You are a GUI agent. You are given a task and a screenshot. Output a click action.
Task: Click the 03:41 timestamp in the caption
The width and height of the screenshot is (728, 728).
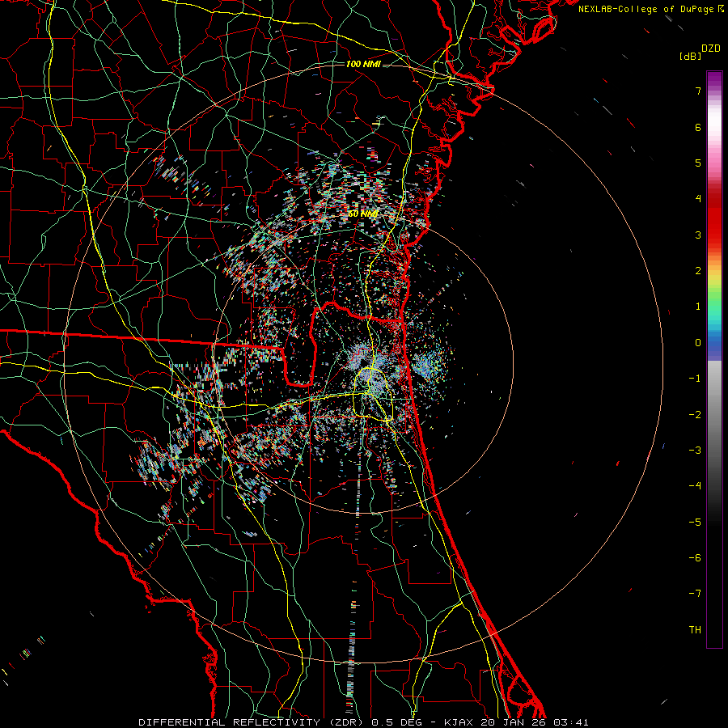click(571, 722)
